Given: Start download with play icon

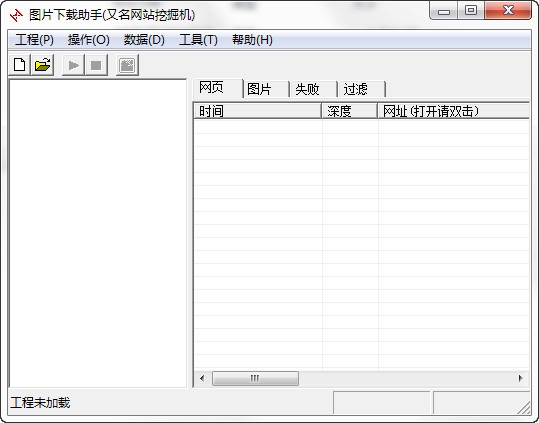Looking at the screenshot, I should 73,65.
